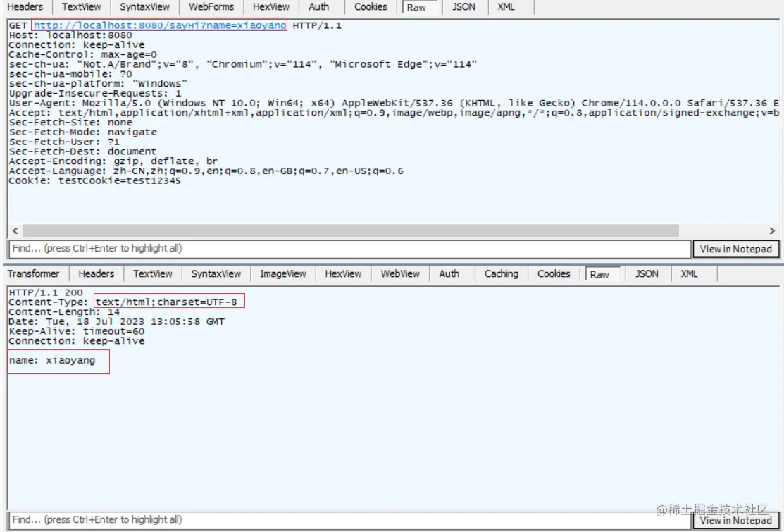Click the Cookie: testCookie=test12345 line
The image size is (784, 532).
tap(94, 180)
